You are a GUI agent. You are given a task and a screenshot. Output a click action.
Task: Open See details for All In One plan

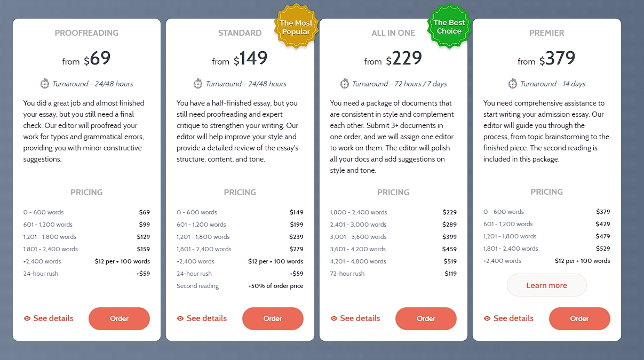[x=355, y=318]
